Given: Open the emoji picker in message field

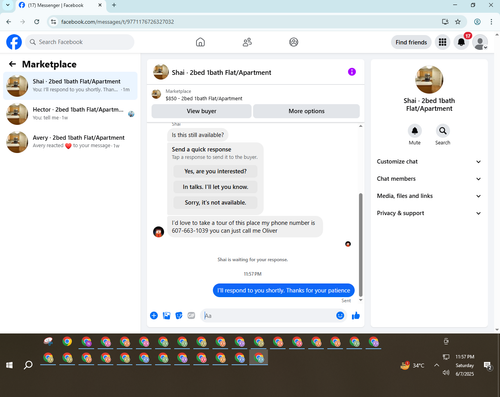Looking at the screenshot, I should click(x=340, y=315).
